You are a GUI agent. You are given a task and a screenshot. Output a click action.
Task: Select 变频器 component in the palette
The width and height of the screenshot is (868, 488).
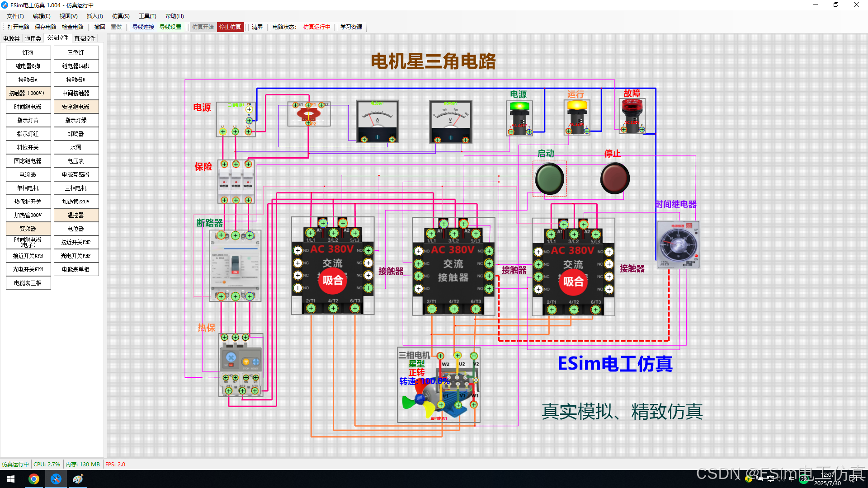pos(28,229)
